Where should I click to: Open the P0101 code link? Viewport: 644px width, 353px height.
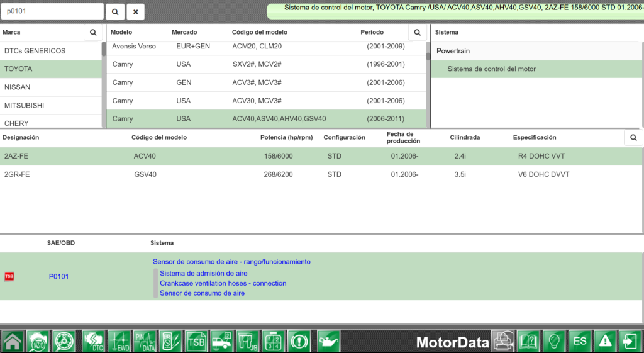[x=58, y=277]
